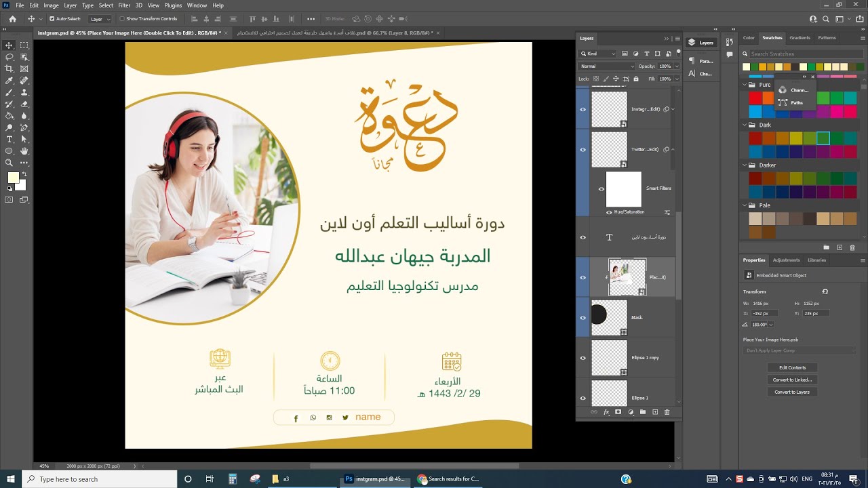Toggle visibility of Smart Filters
Image resolution: width=868 pixels, height=488 pixels.
click(x=601, y=189)
